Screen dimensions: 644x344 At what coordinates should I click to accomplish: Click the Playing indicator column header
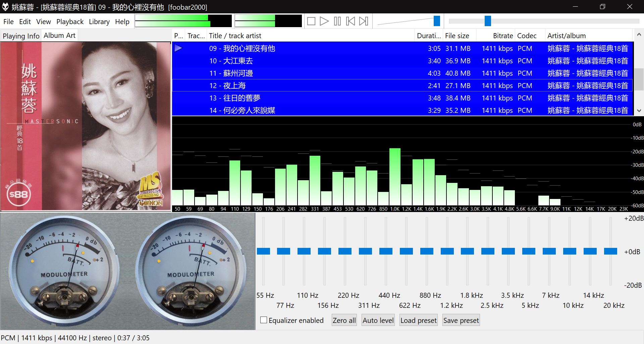click(179, 36)
